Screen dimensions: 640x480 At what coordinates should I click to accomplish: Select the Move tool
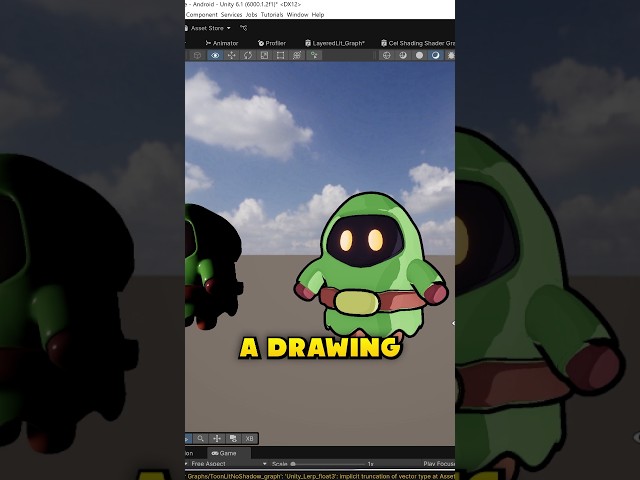pos(231,56)
